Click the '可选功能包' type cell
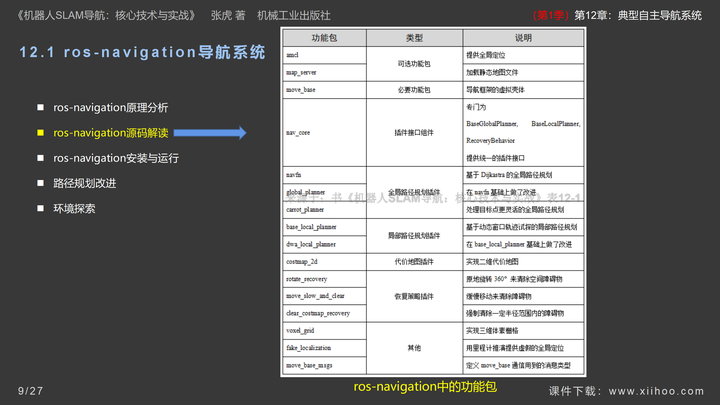 click(414, 64)
